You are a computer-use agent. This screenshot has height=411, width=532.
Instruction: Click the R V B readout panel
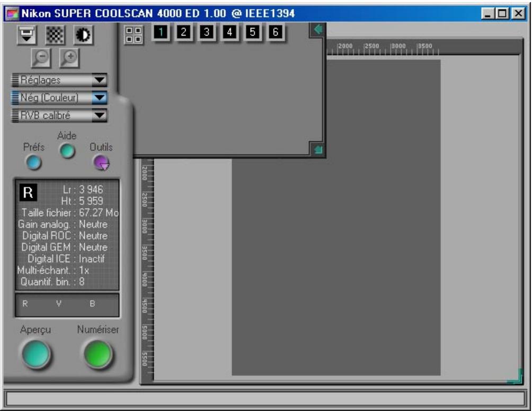(67, 305)
